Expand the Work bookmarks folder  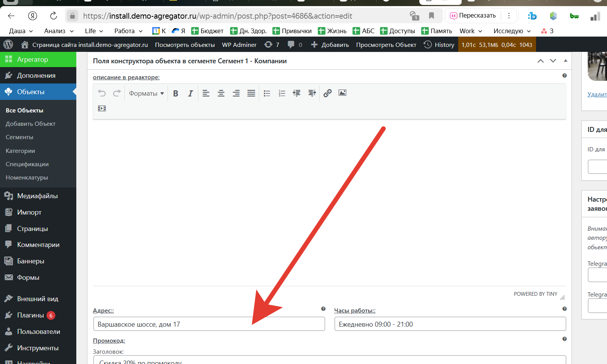[470, 31]
